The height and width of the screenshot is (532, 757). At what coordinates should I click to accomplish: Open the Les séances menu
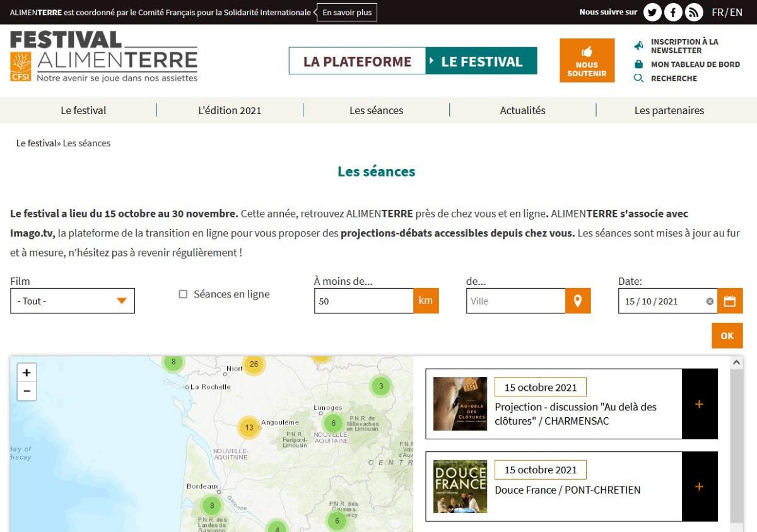click(377, 110)
